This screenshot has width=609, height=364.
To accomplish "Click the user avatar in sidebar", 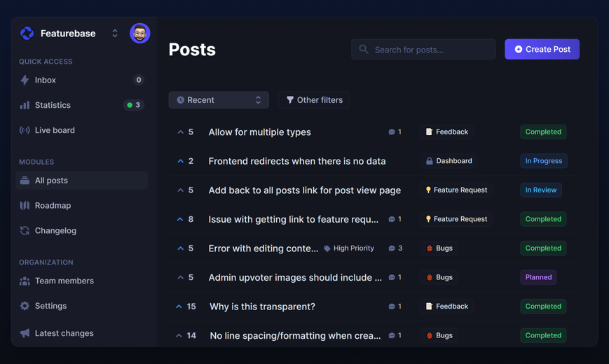I will [140, 34].
